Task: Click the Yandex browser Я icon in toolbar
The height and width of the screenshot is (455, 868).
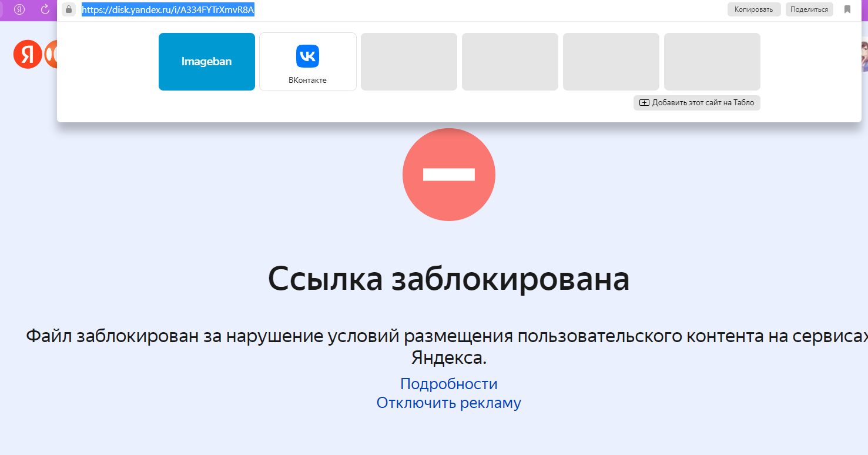Action: pos(19,9)
